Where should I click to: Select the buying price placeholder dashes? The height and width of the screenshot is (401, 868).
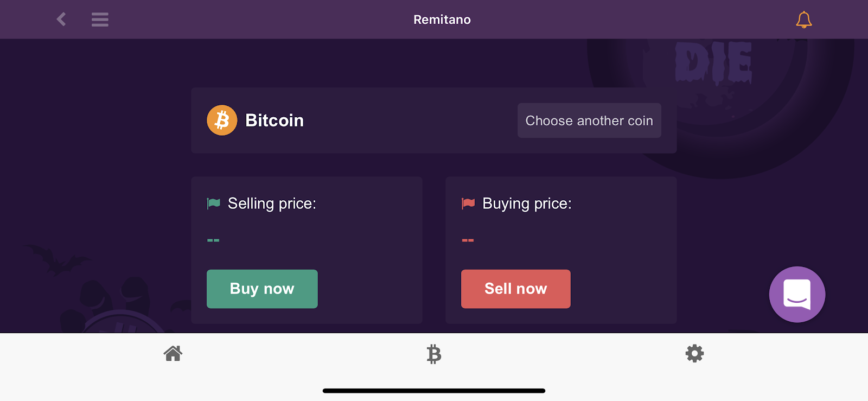click(468, 239)
